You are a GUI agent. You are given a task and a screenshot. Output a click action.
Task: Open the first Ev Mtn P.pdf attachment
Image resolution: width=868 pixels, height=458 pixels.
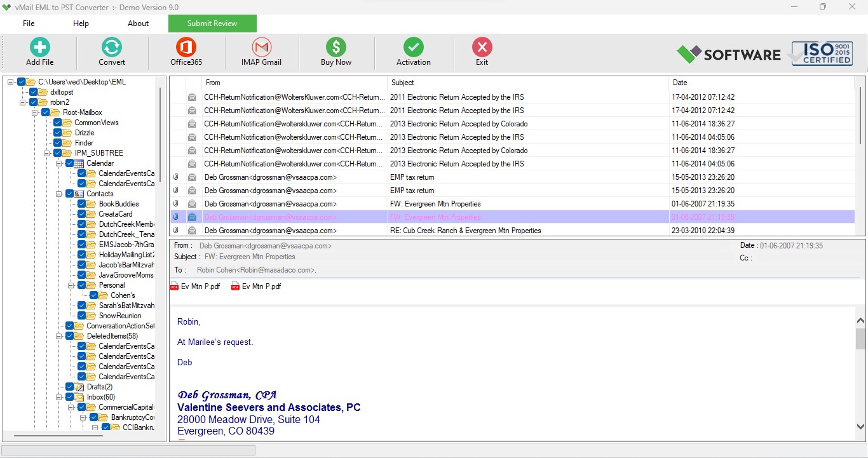(x=195, y=286)
